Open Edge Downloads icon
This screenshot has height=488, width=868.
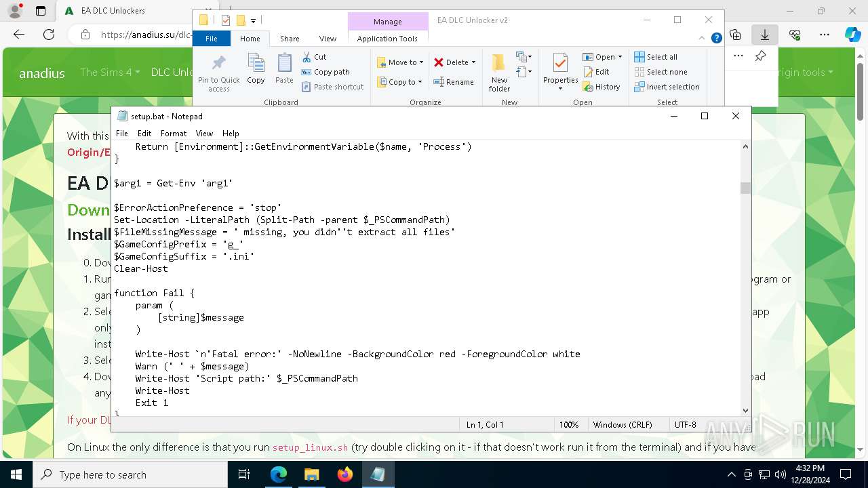(765, 35)
